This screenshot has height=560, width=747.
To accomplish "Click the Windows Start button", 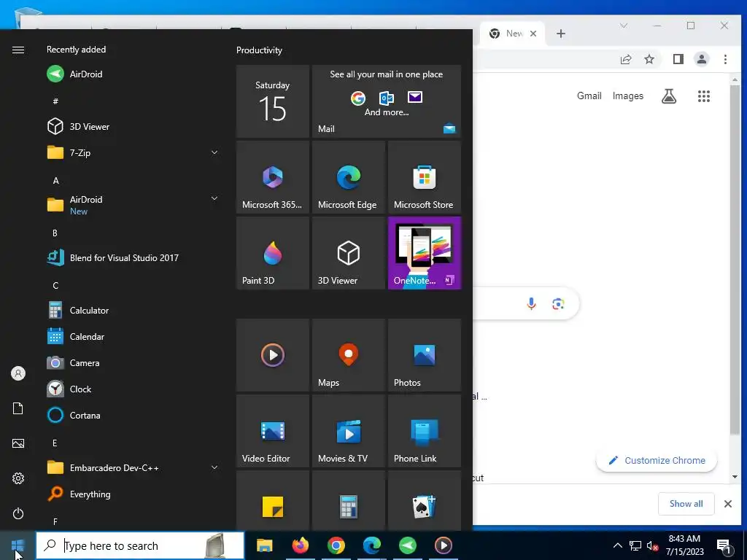I will [18, 545].
